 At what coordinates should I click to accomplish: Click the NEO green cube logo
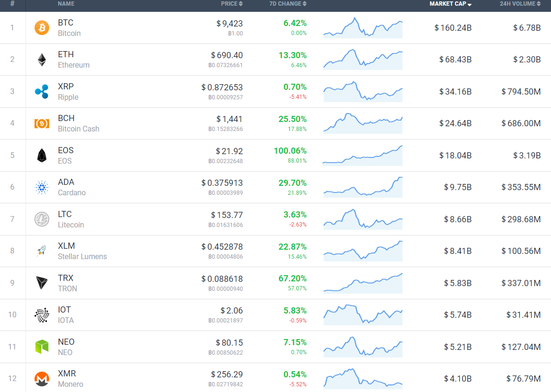click(x=42, y=347)
